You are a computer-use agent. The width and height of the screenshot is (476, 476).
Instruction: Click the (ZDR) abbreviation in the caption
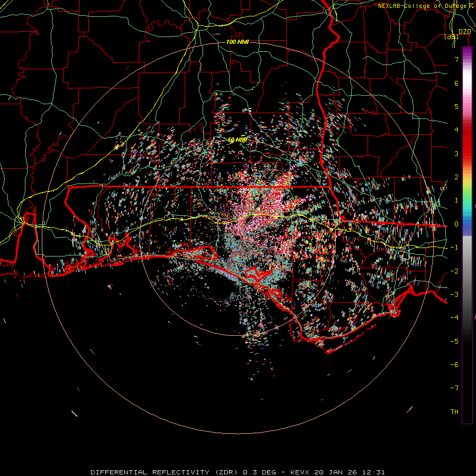pyautogui.click(x=227, y=472)
